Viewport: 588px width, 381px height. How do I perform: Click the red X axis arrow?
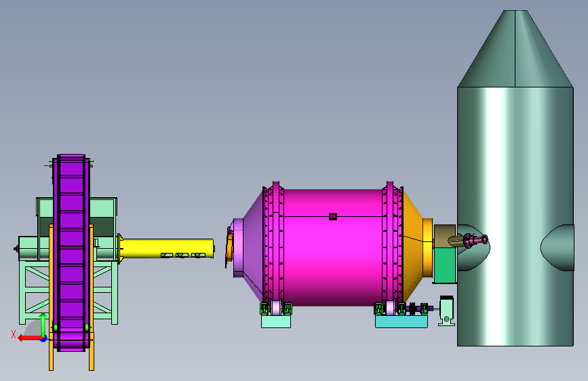(30, 338)
